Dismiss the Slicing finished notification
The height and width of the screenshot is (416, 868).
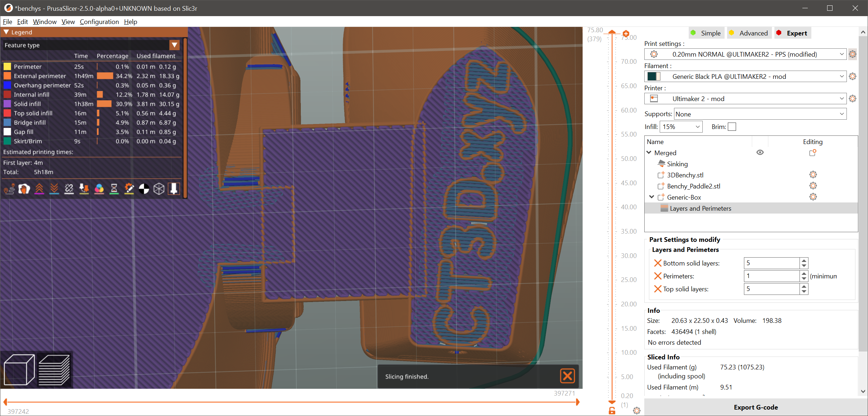pos(567,376)
